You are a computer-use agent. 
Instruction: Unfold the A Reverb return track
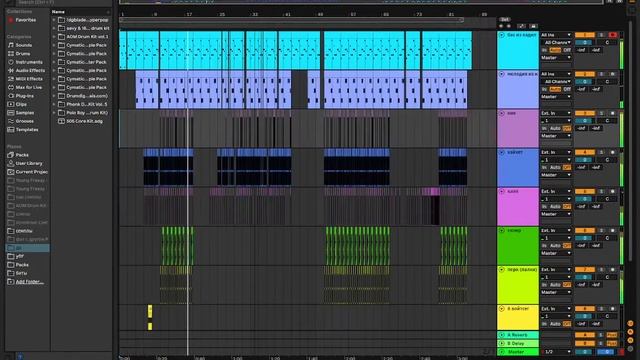(502, 335)
